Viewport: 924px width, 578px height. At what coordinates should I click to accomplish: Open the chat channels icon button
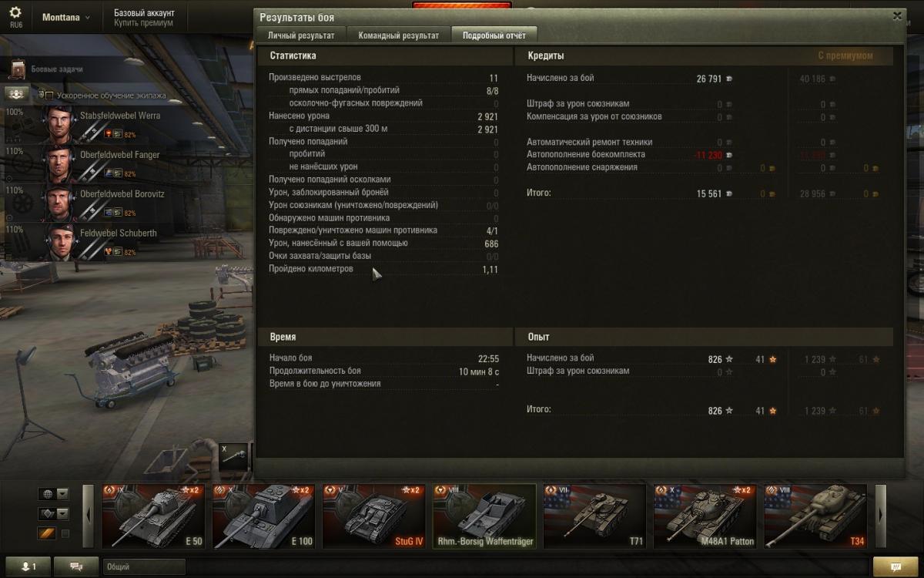pos(77,566)
